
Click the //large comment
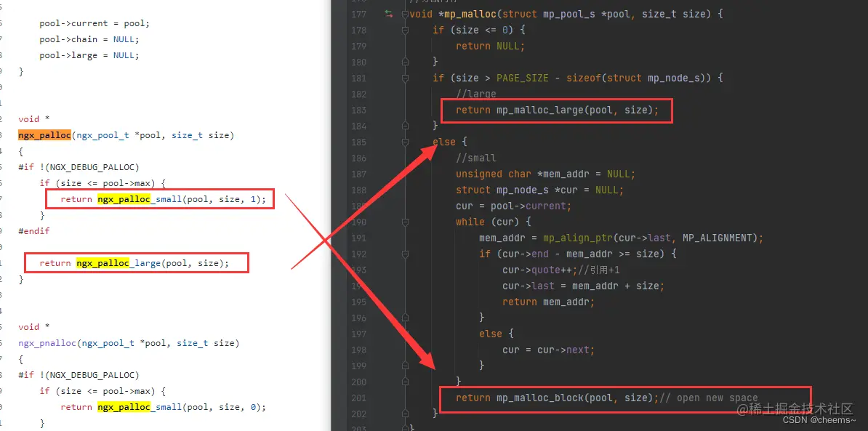(x=476, y=94)
